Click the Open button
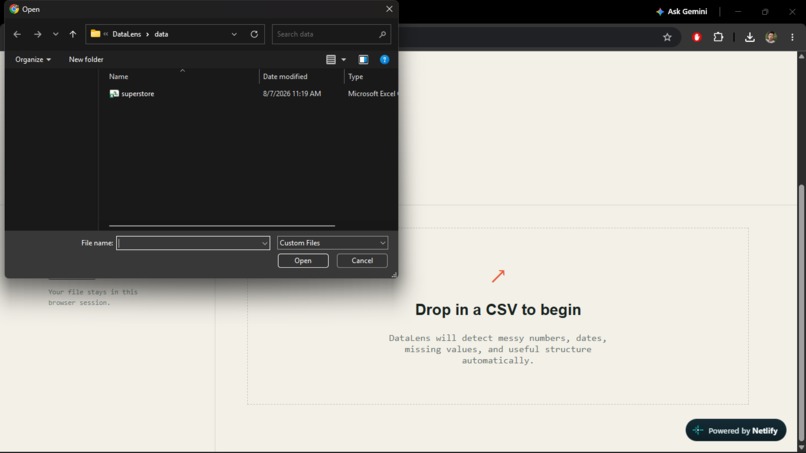 tap(303, 261)
